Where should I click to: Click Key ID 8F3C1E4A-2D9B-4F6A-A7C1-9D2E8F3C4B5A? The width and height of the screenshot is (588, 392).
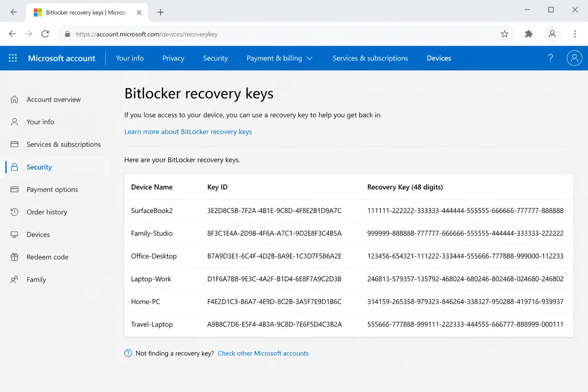click(x=274, y=233)
